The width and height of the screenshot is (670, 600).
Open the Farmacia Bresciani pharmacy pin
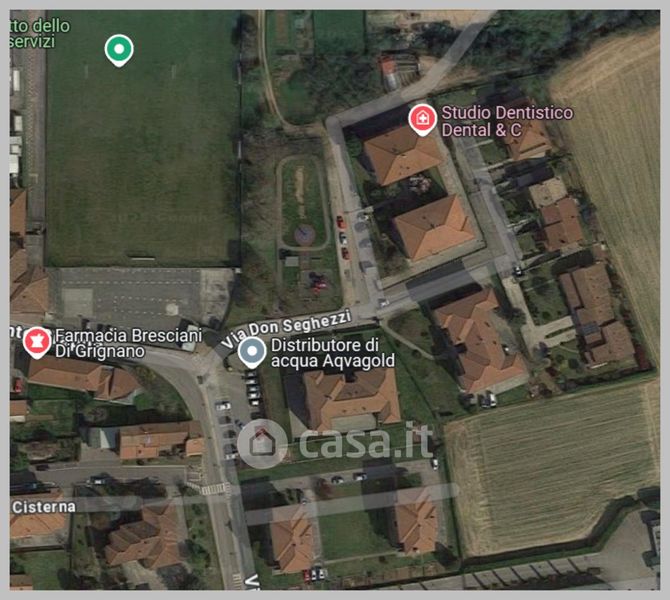37,342
